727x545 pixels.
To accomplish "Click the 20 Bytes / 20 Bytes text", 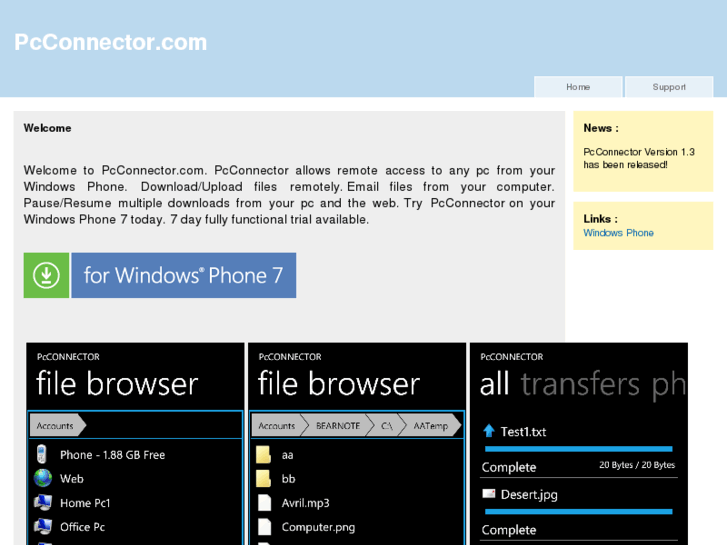I will (637, 465).
